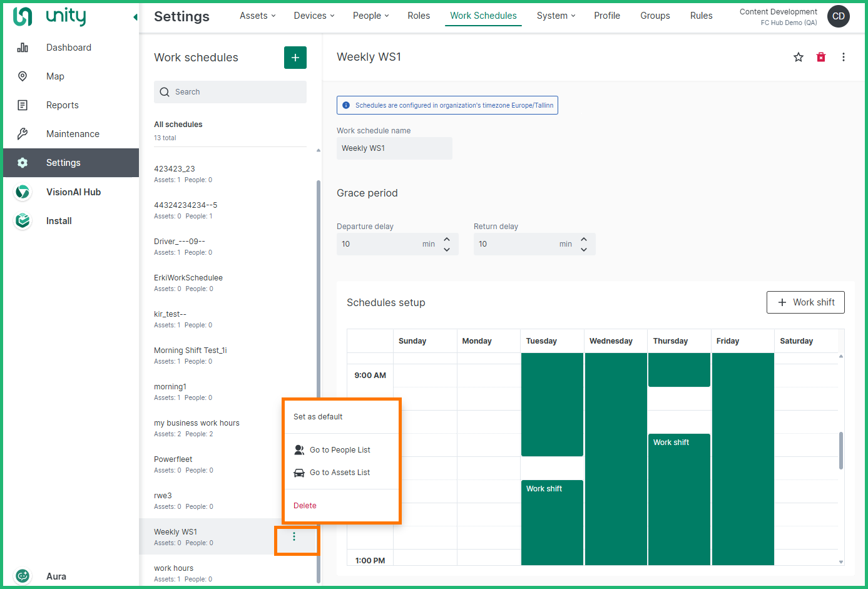868x589 pixels.
Task: Click the red trash delete icon
Action: 821,58
